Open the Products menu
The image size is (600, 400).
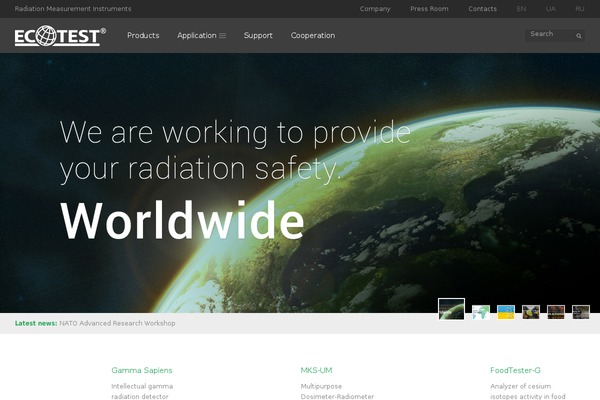pos(143,35)
